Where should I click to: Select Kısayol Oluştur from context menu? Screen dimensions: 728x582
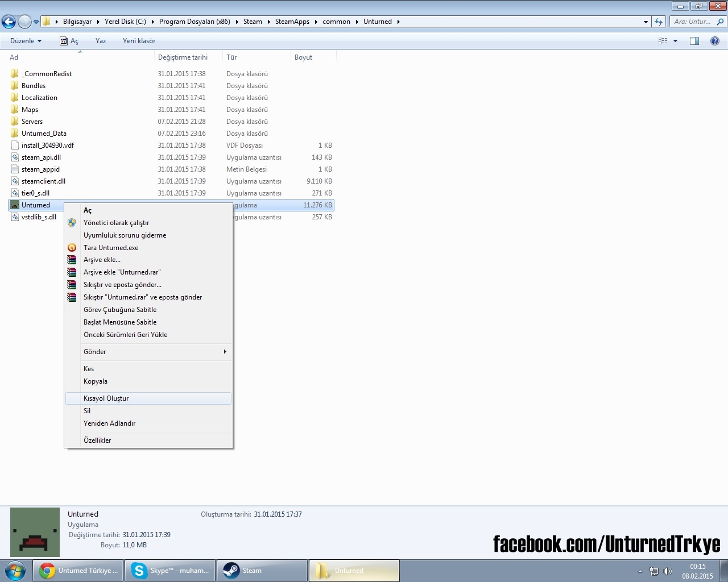106,398
